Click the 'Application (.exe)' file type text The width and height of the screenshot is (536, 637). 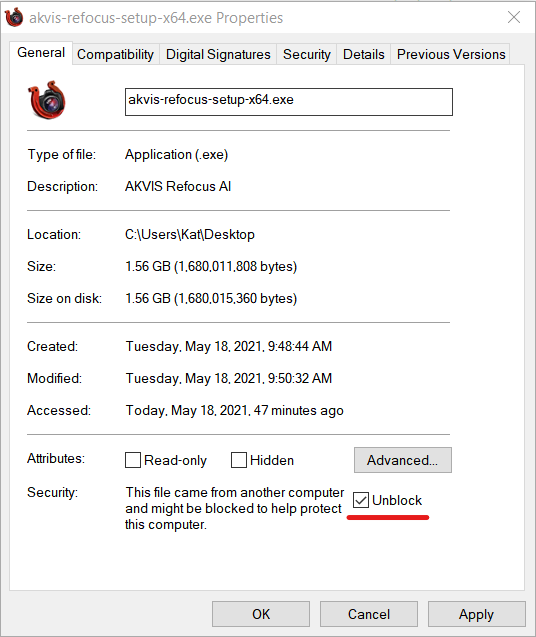(x=176, y=155)
